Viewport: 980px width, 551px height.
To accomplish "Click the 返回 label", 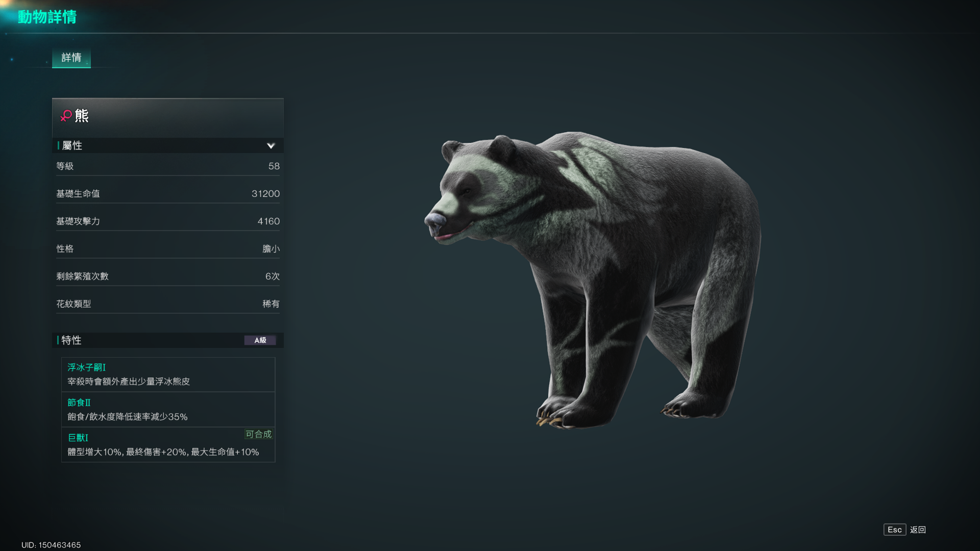I will (918, 530).
